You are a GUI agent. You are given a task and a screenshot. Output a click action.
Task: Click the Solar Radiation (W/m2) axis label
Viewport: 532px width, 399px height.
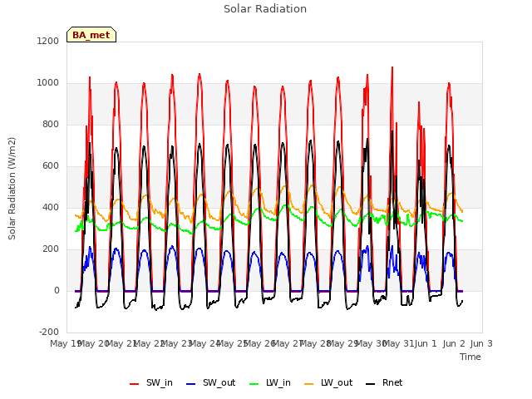[x=12, y=189]
